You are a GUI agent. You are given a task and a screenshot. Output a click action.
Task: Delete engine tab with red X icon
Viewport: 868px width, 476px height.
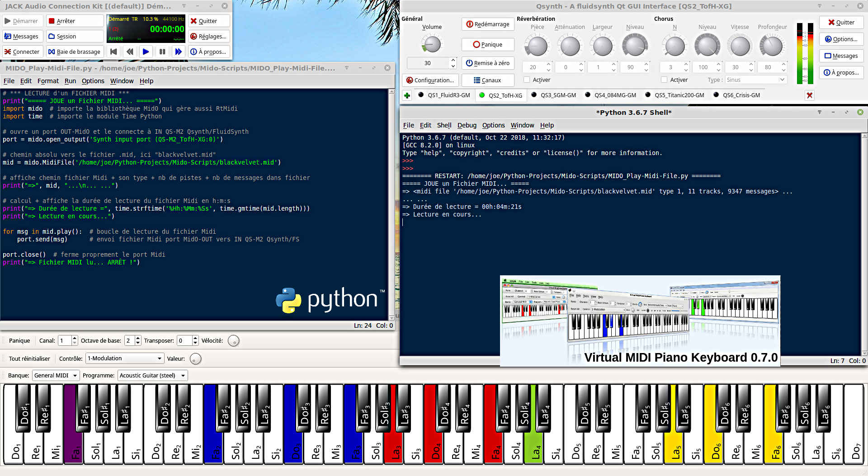tap(810, 95)
